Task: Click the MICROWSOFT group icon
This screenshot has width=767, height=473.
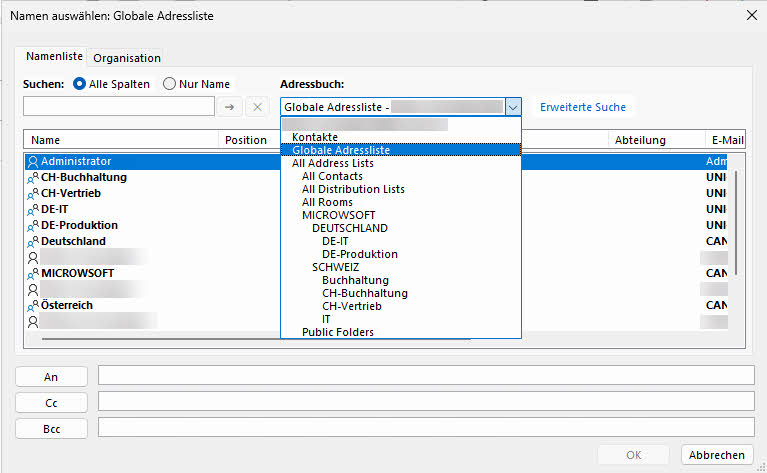Action: [x=33, y=273]
